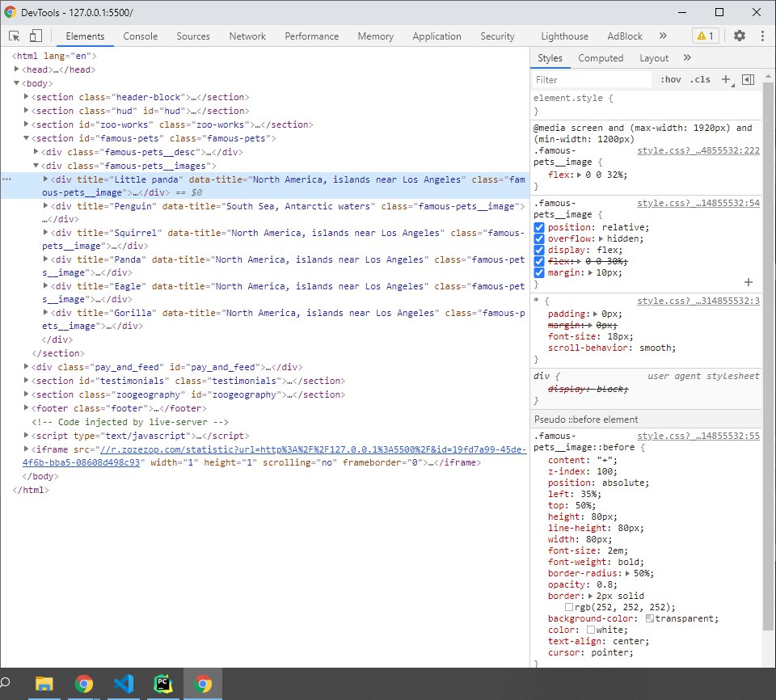Toggle the device toolbar icon
776x700 pixels.
(x=36, y=36)
